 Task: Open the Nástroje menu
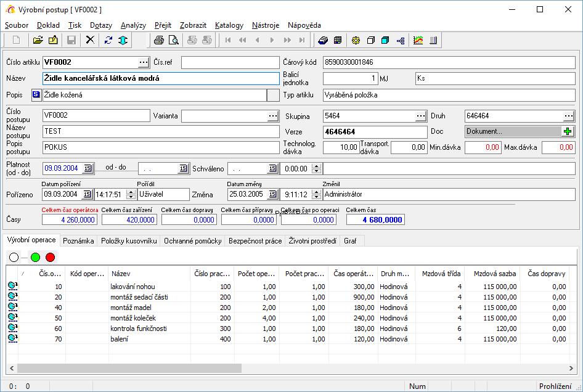click(266, 25)
